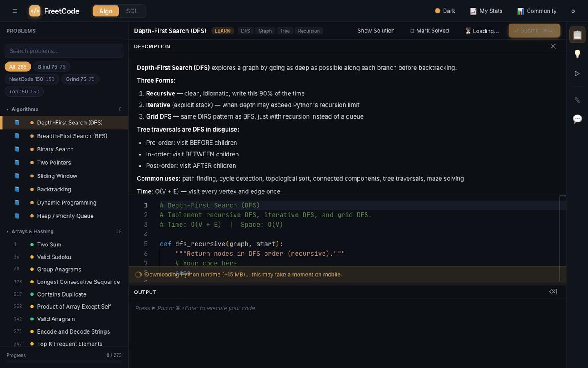
Task: Click book icon beside Breadth-First Search
Action: tap(17, 136)
